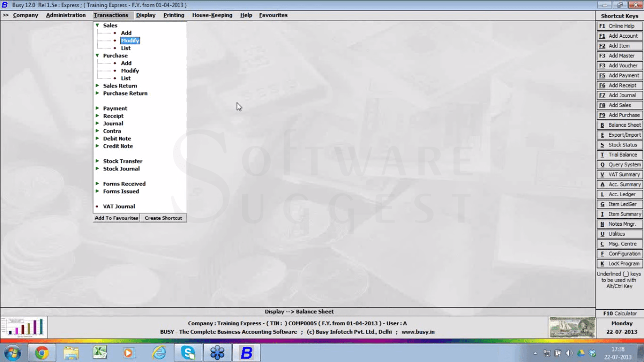Open the Display menu
This screenshot has width=644, height=362.
pyautogui.click(x=146, y=15)
